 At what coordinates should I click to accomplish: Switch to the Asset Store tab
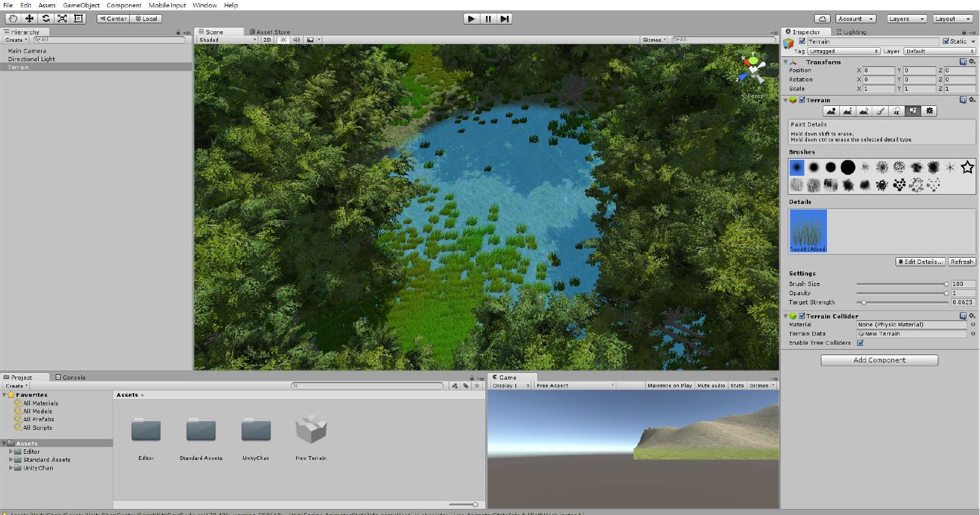coord(270,32)
